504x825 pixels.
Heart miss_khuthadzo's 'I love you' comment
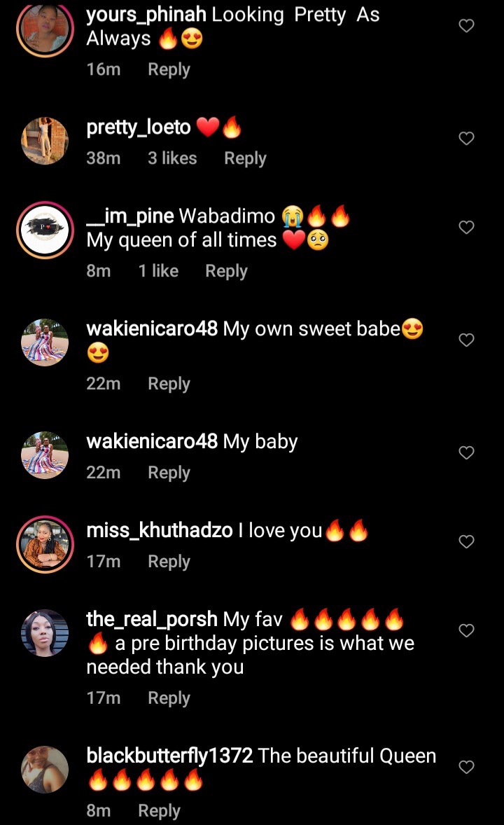(x=467, y=541)
